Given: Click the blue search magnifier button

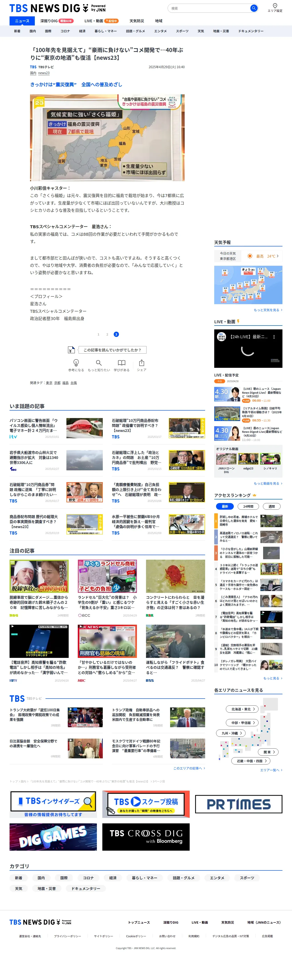Looking at the screenshot, I should pyautogui.click(x=254, y=8).
